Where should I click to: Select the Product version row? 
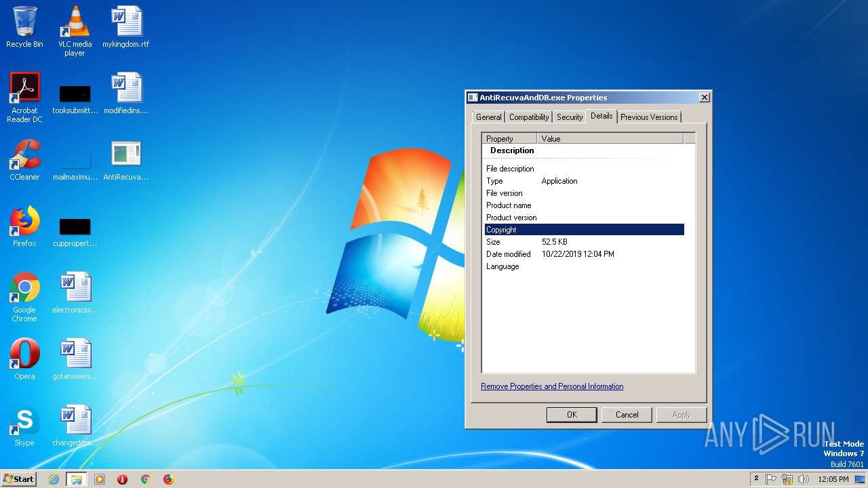585,218
